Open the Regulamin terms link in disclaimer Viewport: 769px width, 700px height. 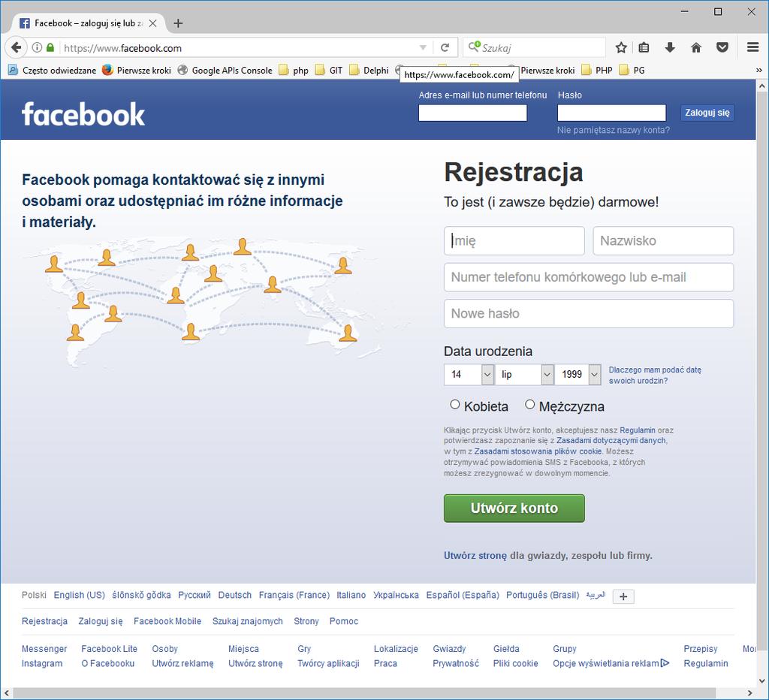click(x=637, y=430)
